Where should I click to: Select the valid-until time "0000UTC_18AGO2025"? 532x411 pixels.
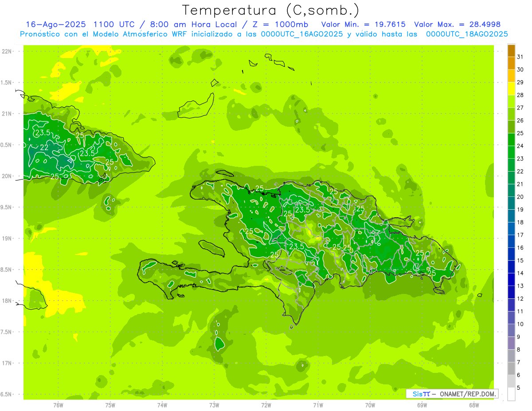pos(467,34)
